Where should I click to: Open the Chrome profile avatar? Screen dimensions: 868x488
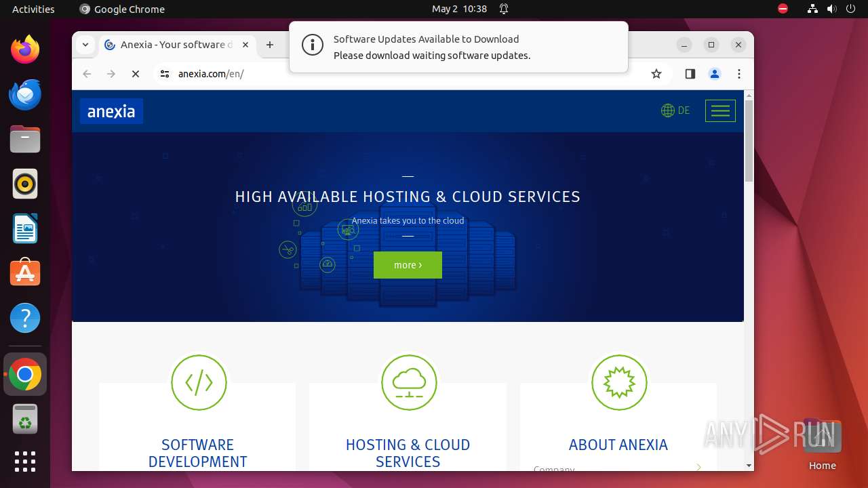(715, 74)
